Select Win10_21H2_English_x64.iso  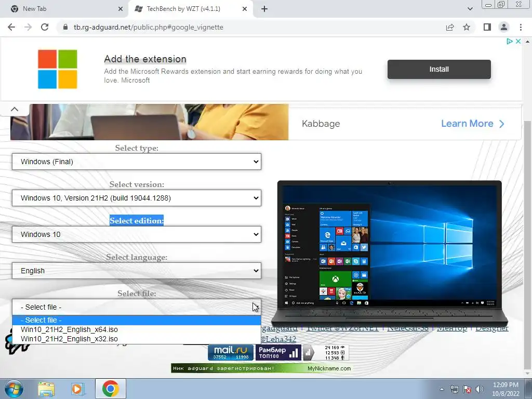[137, 329]
